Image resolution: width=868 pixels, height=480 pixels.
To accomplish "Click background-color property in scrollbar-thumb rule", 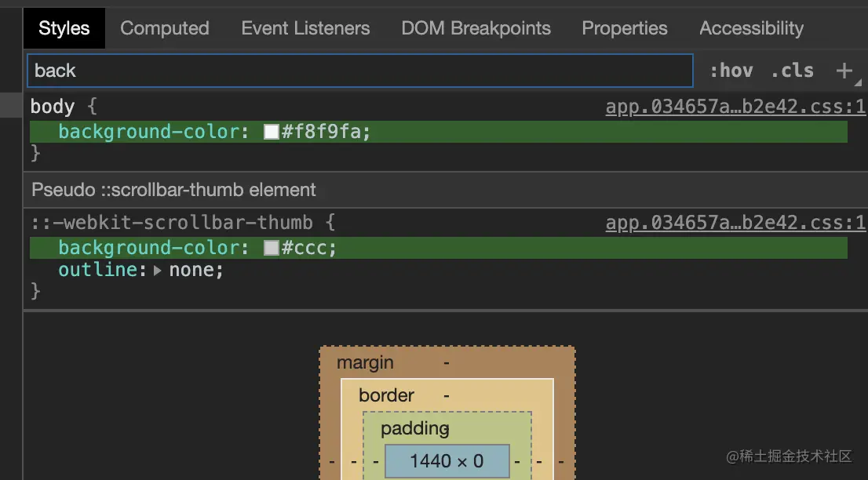I will [149, 248].
